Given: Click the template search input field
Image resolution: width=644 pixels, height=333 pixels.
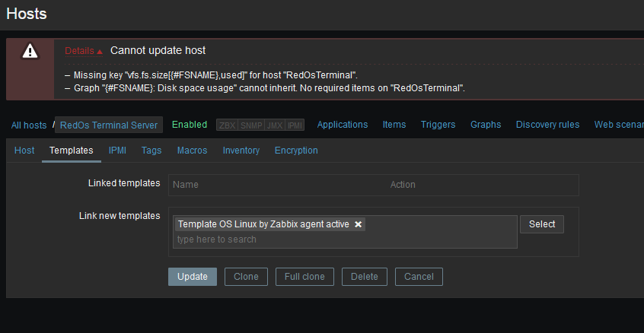Looking at the screenshot, I should point(343,239).
